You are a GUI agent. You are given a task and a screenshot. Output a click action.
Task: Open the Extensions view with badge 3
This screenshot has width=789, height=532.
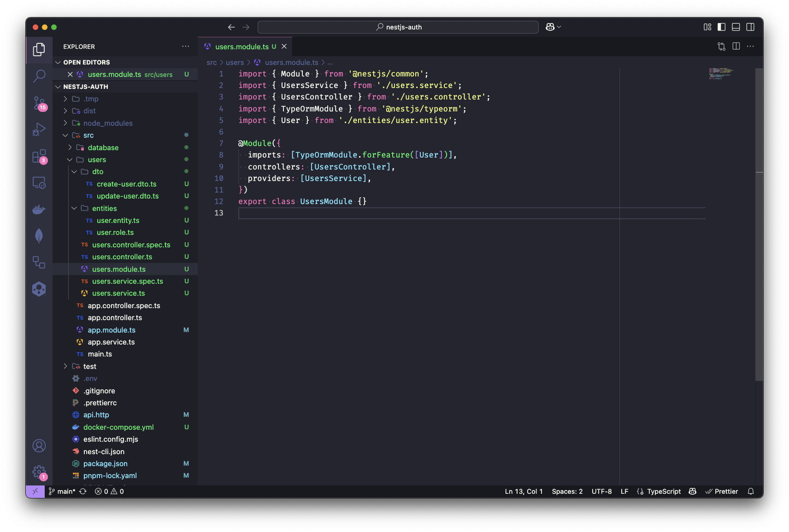coord(39,157)
